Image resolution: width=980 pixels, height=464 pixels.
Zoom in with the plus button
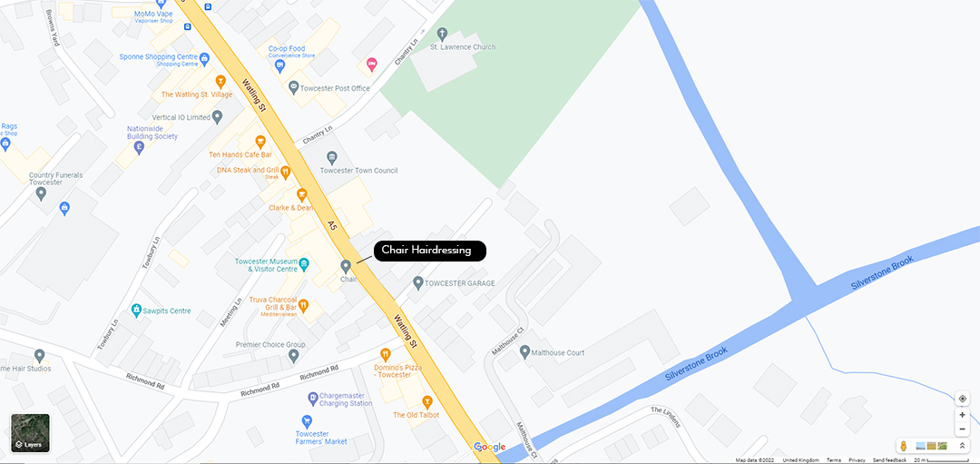point(962,415)
